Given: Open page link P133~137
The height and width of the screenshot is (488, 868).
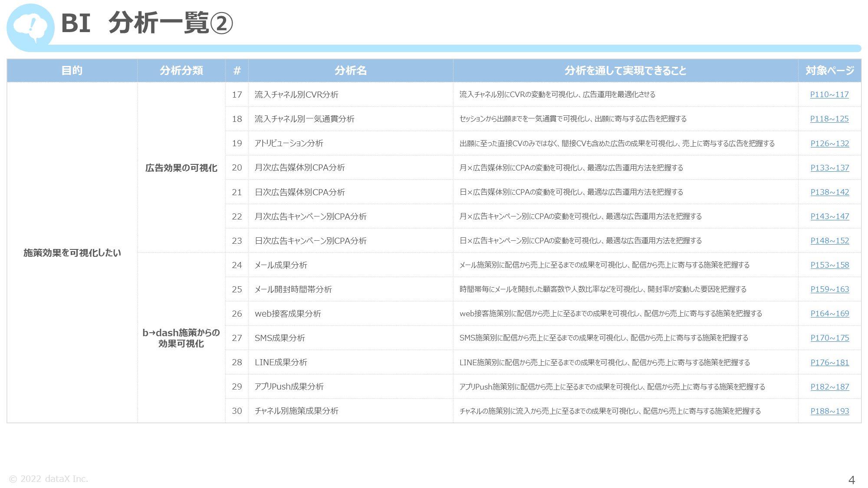Looking at the screenshot, I should [x=830, y=168].
